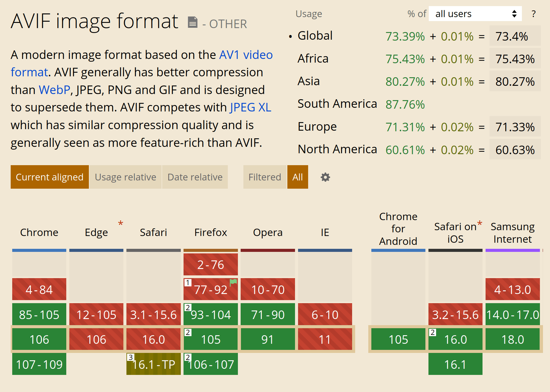550x392 pixels.
Task: Click the help question mark icon
Action: click(x=534, y=14)
